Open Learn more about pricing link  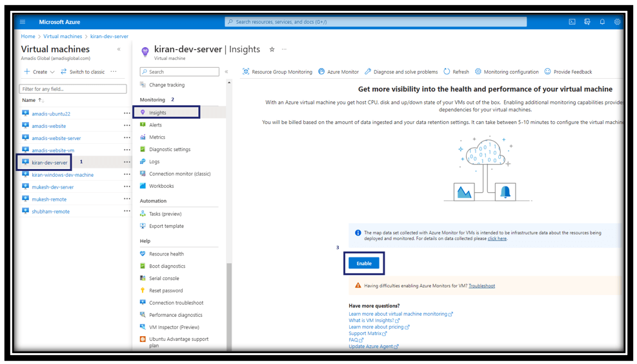(379, 327)
